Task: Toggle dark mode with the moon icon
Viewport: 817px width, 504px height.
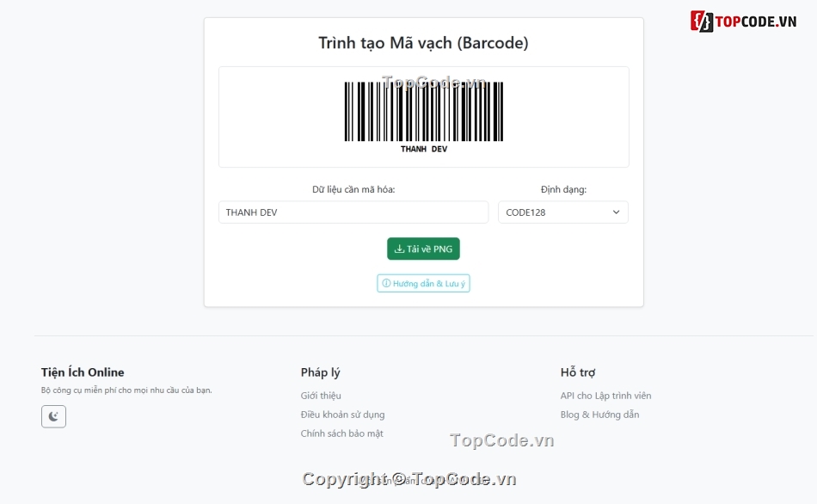Action: (x=53, y=416)
